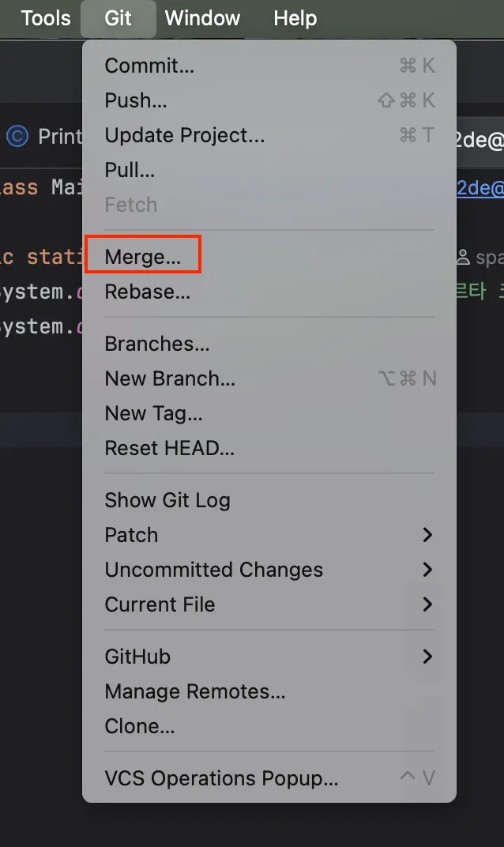The image size is (504, 847).
Task: Expand the GitHub submenu
Action: [x=427, y=657]
